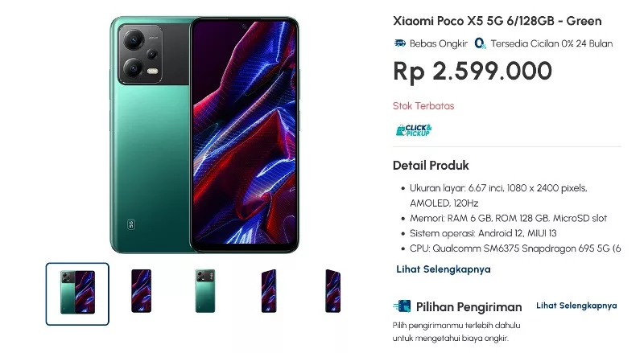Select the front and back phone thumbnail
This screenshot has height=353, width=644.
pyautogui.click(x=77, y=293)
